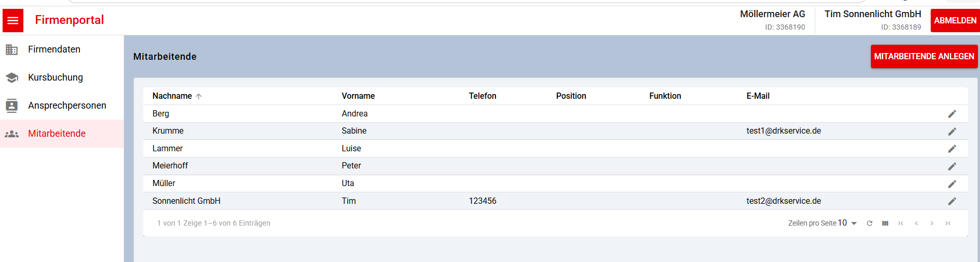
Task: Click the entries count text in footer
Action: [213, 223]
